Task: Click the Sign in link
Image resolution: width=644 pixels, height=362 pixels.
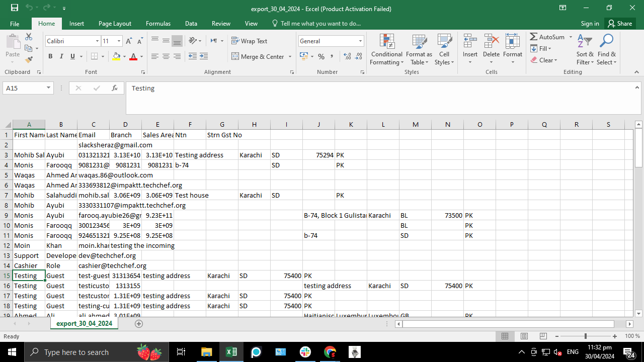Action: (x=590, y=24)
